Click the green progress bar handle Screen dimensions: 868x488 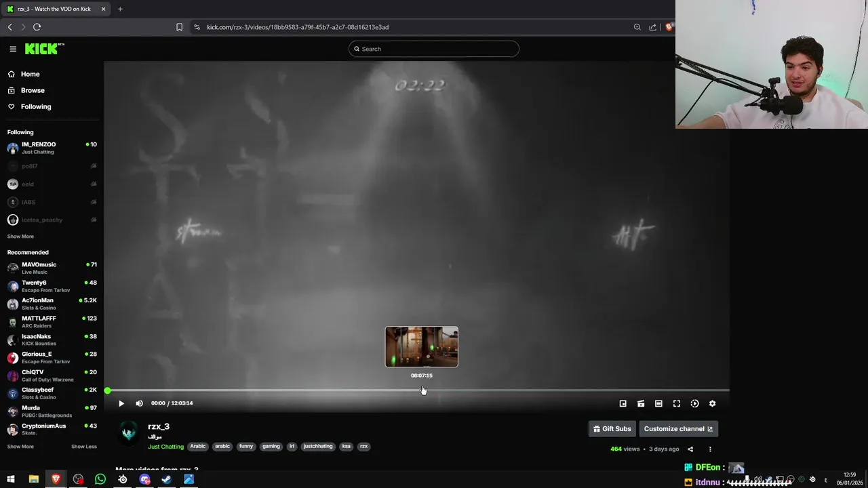(x=107, y=390)
